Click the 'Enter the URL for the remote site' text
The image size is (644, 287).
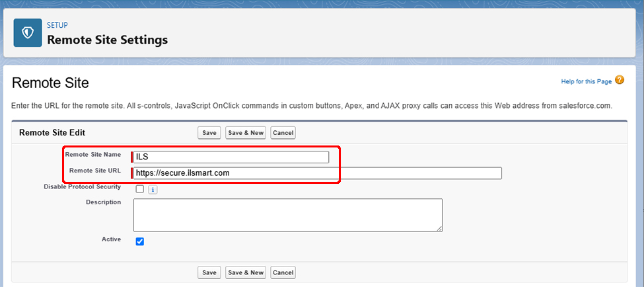tap(312, 106)
